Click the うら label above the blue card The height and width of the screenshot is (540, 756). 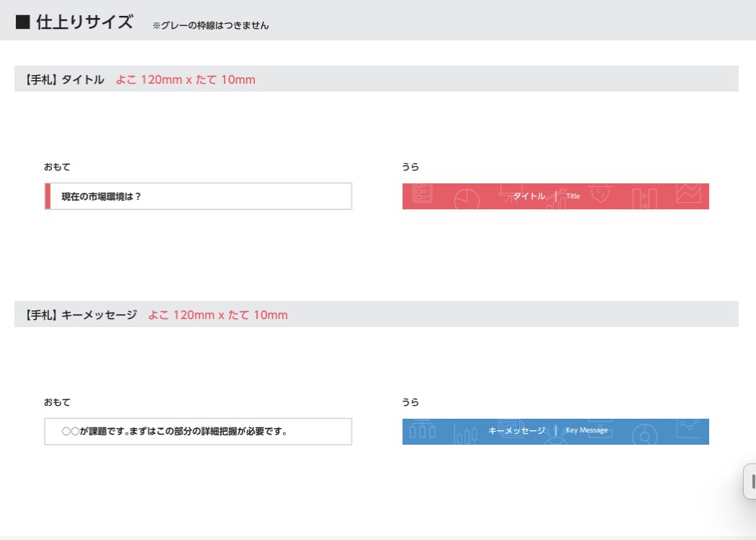[x=410, y=402]
